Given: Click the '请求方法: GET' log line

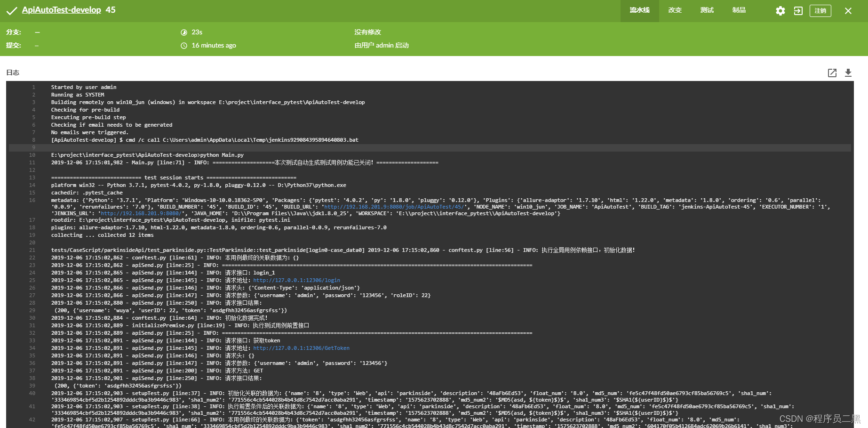Looking at the screenshot, I should [157, 371].
